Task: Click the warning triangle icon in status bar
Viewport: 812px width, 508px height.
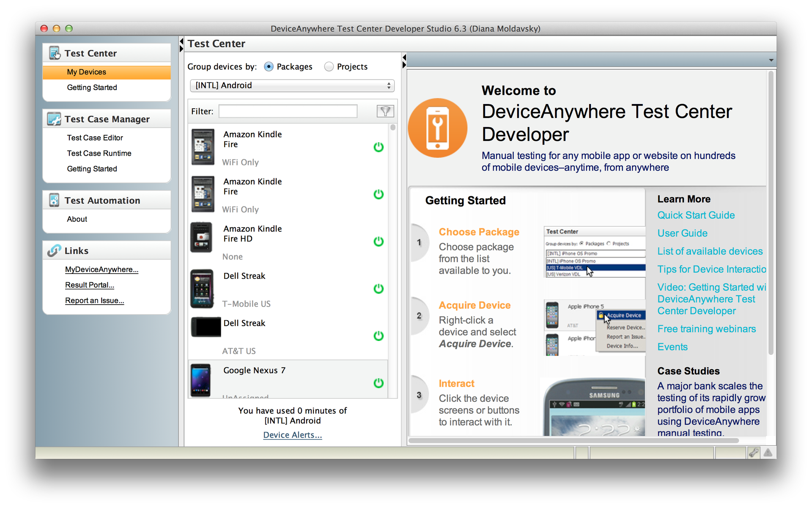Action: pos(768,453)
